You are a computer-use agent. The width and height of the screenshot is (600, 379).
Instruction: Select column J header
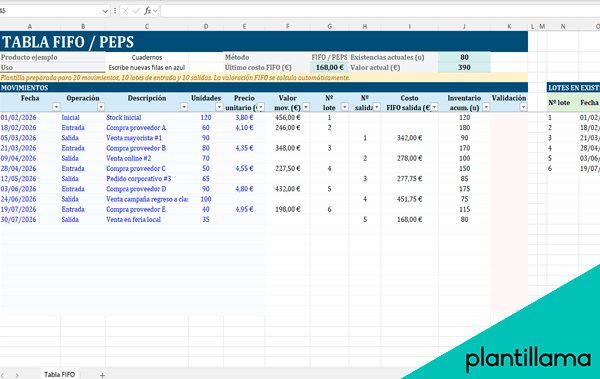464,26
